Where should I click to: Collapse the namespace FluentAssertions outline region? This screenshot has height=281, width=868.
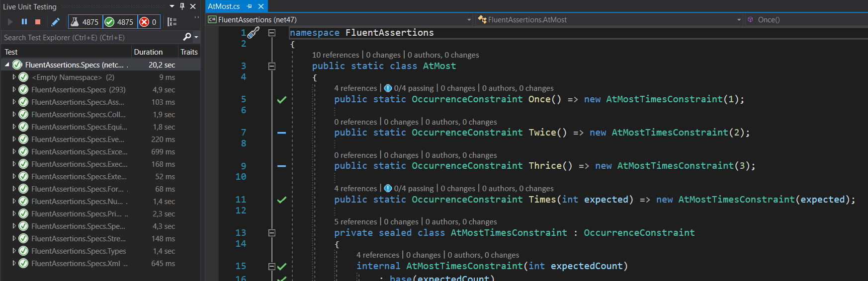(272, 33)
